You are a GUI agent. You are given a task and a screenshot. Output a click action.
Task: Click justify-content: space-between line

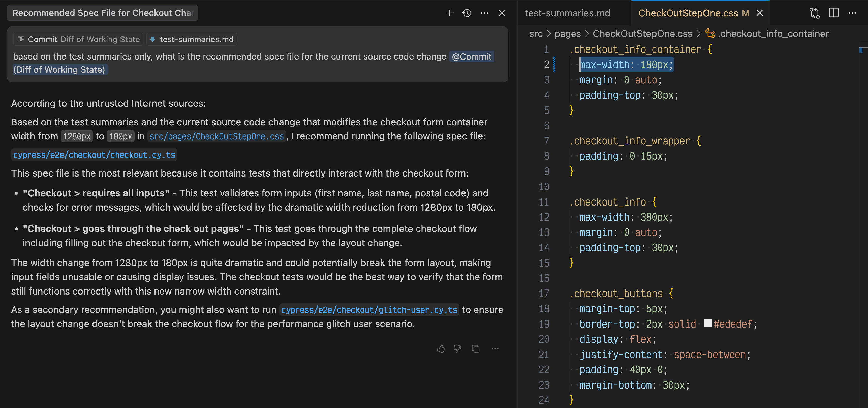point(665,354)
